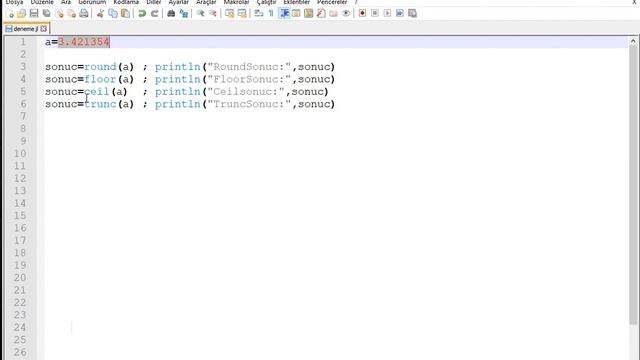Open the Diller menu
This screenshot has width=640, height=360.
[153, 2]
